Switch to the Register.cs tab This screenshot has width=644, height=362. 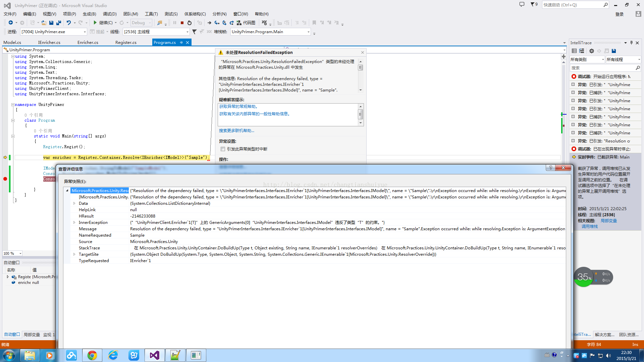click(126, 42)
